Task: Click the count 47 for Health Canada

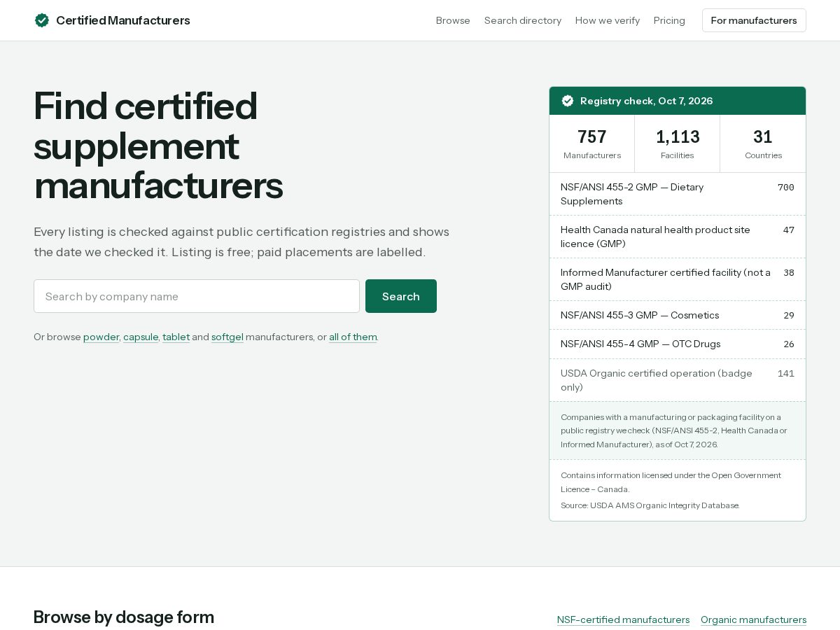Action: 788,230
